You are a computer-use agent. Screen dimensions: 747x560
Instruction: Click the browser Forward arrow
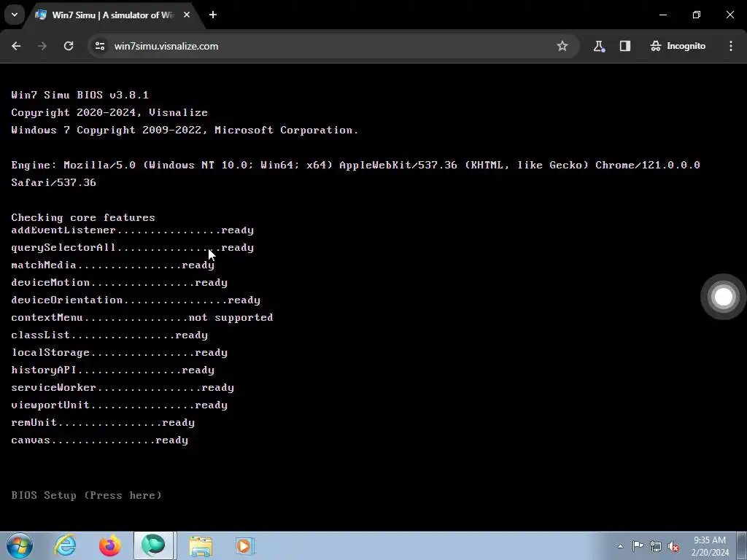42,46
